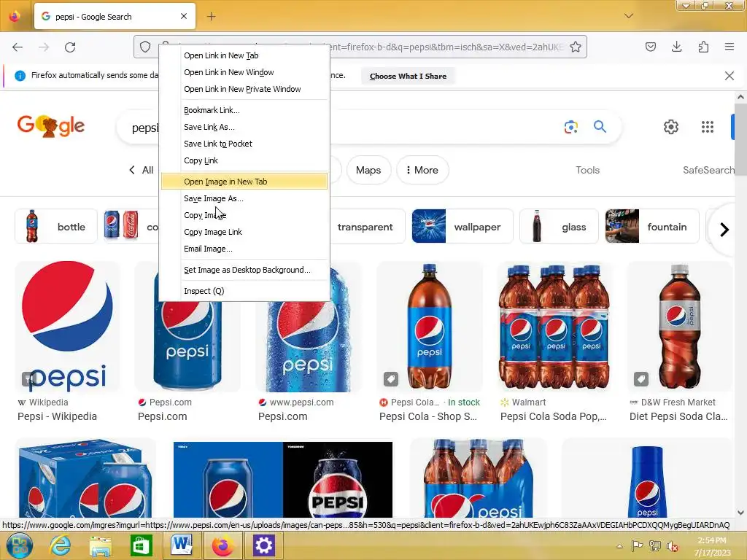747x560 pixels.
Task: Open the Wikipedia Pepsi logo thumbnail
Action: click(x=67, y=327)
